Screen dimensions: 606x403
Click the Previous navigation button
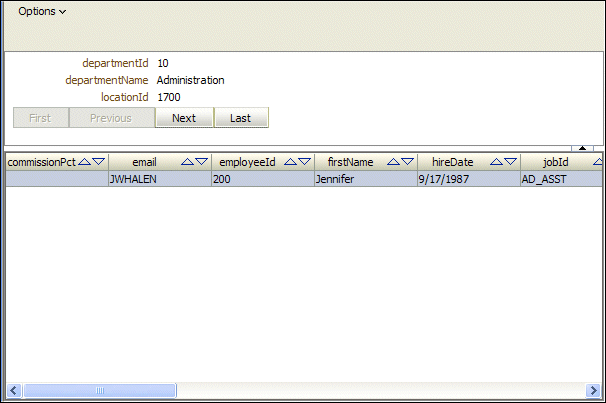click(111, 118)
